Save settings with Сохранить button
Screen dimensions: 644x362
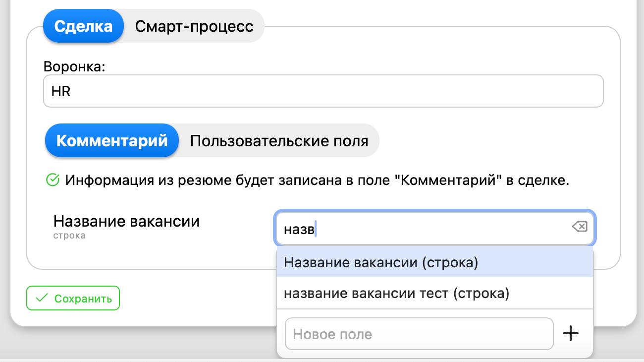(x=73, y=298)
